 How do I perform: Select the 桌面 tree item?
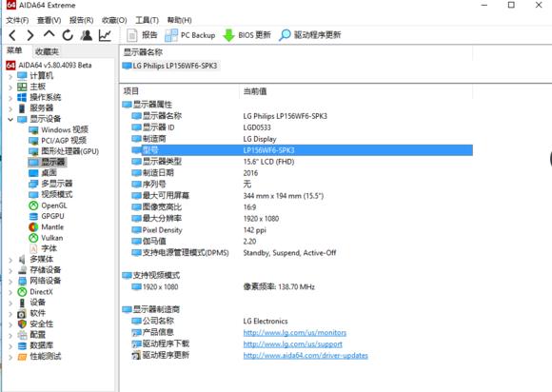pyautogui.click(x=43, y=173)
